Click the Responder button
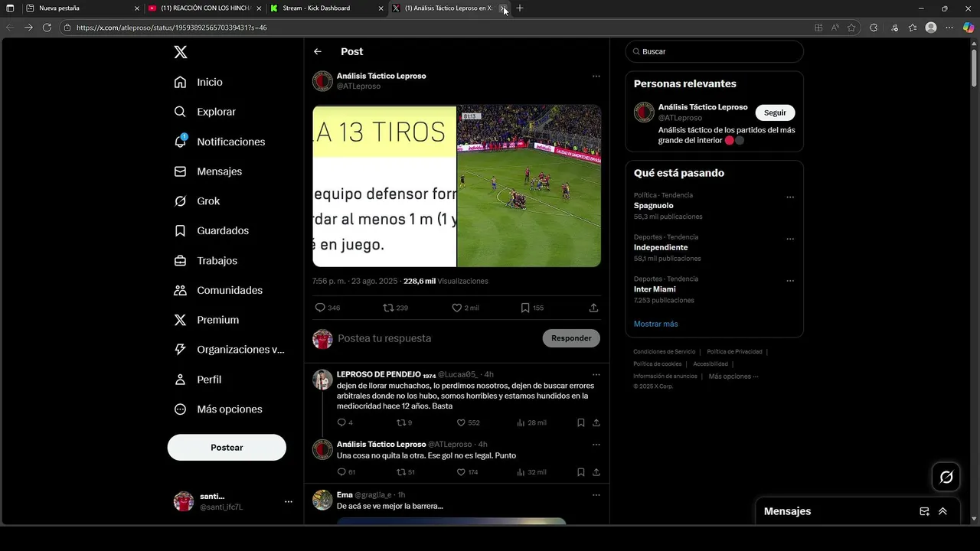The image size is (980, 551). [x=571, y=338]
